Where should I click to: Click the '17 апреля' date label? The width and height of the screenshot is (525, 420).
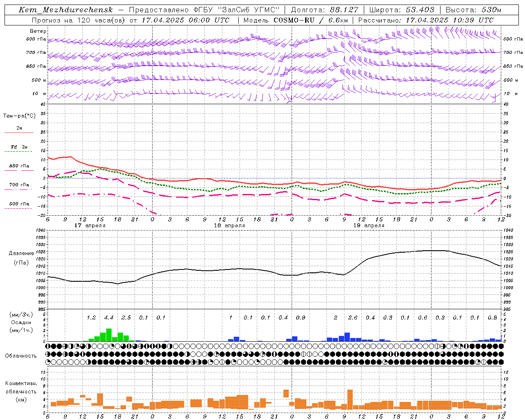[90, 226]
